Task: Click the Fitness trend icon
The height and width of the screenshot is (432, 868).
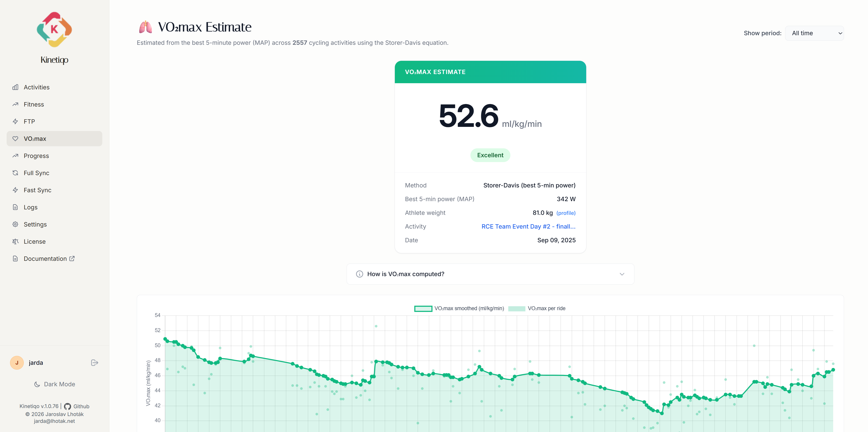Action: pyautogui.click(x=15, y=104)
